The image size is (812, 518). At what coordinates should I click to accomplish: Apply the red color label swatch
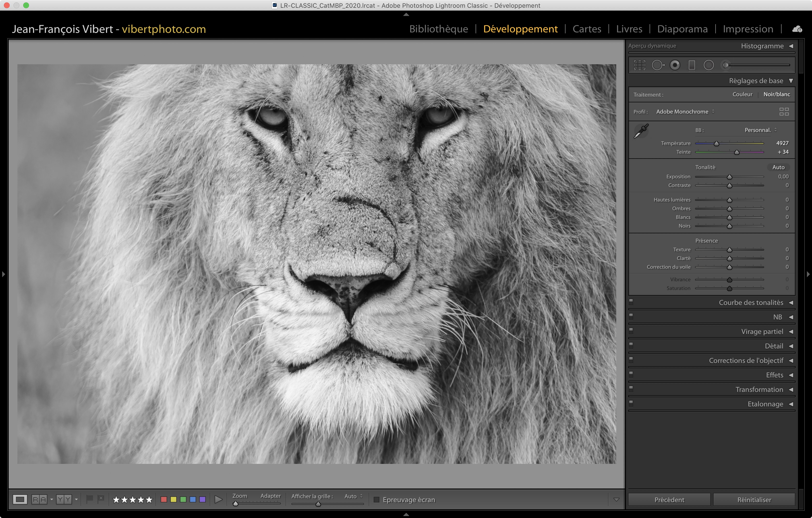pos(164,499)
